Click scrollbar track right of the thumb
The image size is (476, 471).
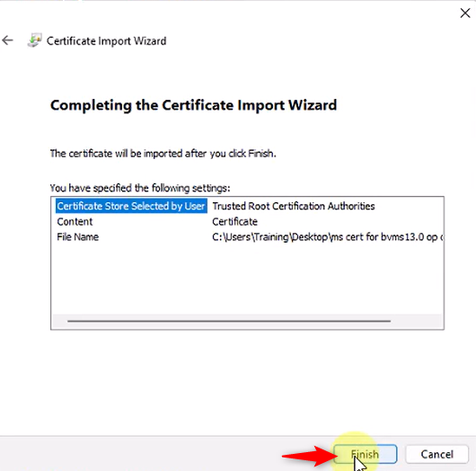click(x=416, y=321)
